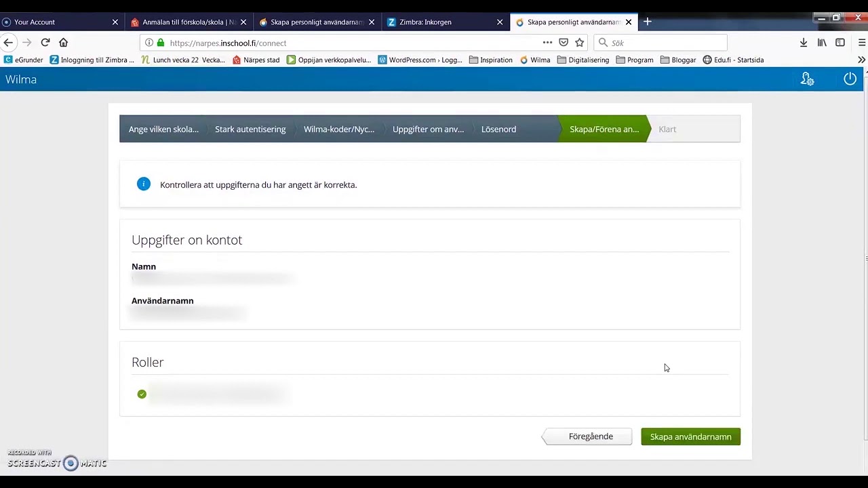The height and width of the screenshot is (488, 868).
Task: Open the Bloggar bookmarks folder
Action: point(678,60)
